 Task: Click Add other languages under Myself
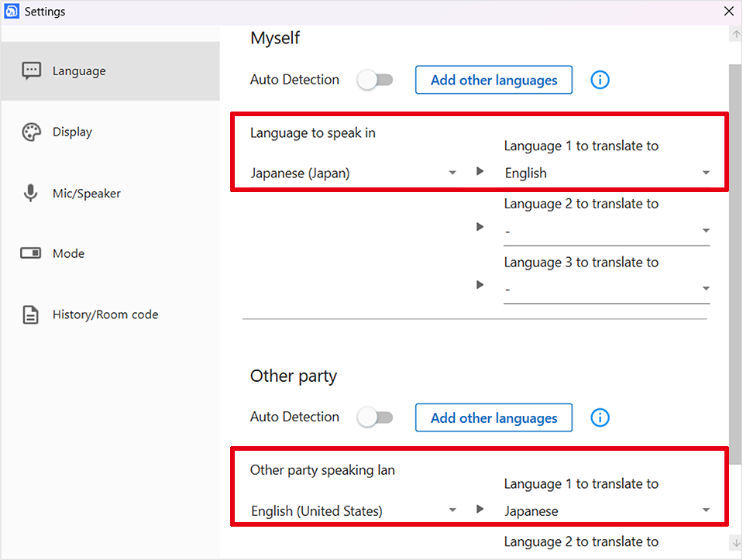pos(494,80)
